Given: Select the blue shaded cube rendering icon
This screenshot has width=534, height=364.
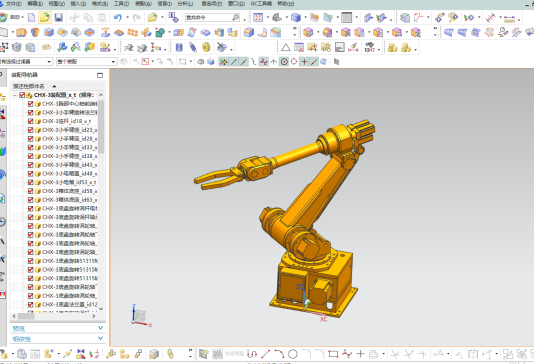Looking at the screenshot, I should click(x=296, y=17).
